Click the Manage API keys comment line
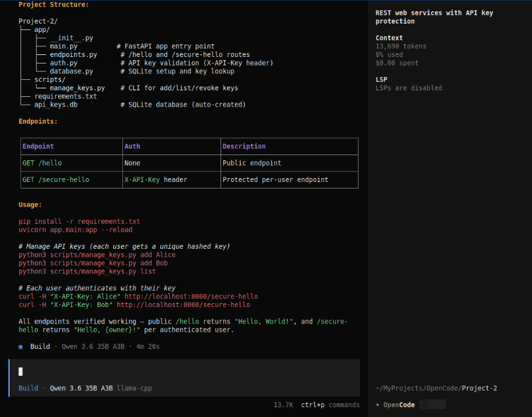The image size is (532, 417). tap(124, 246)
